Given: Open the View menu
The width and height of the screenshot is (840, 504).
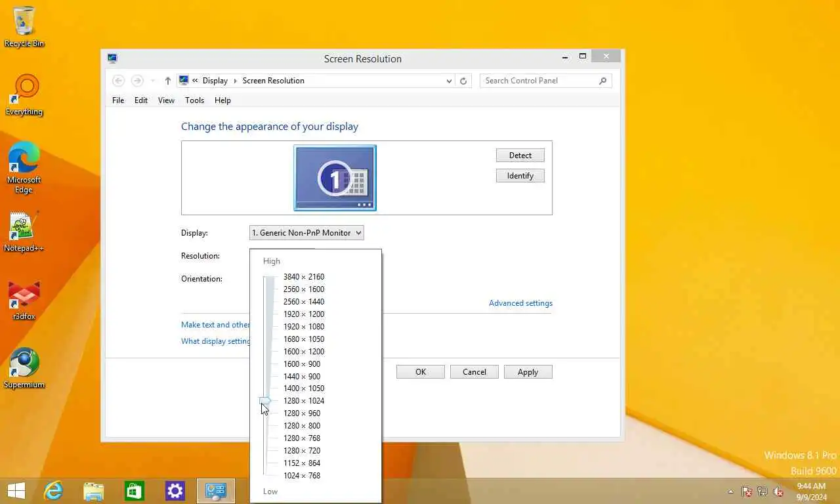Looking at the screenshot, I should click(166, 100).
